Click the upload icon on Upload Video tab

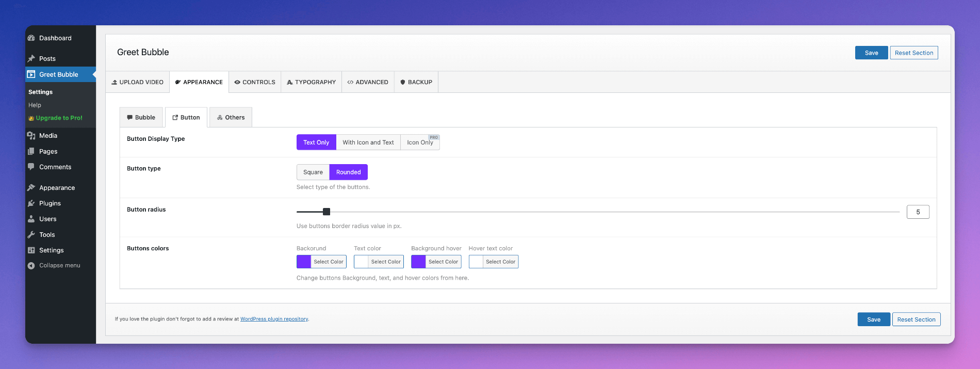click(115, 82)
